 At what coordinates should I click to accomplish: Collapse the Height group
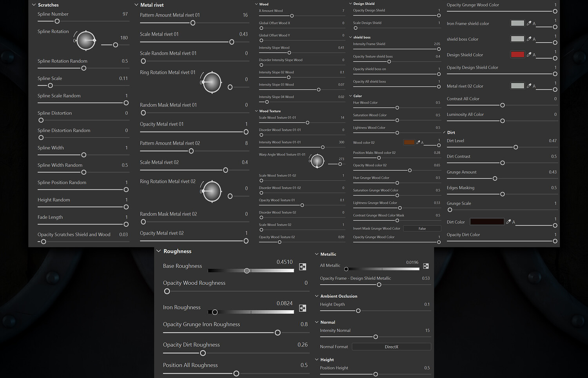(x=317, y=359)
